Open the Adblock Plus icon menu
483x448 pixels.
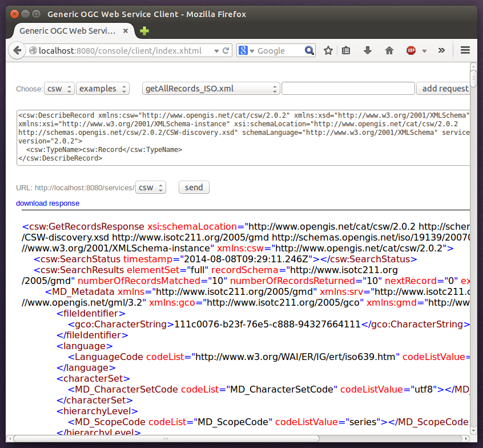click(410, 50)
